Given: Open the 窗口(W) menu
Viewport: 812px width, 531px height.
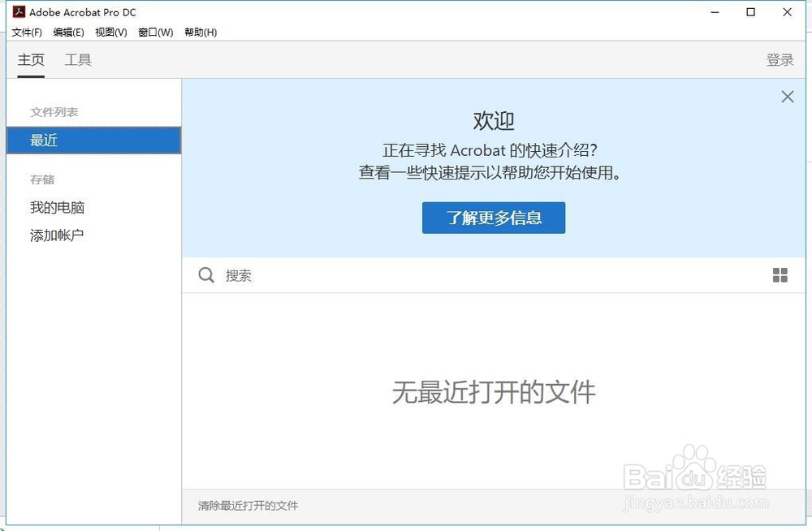Looking at the screenshot, I should point(155,32).
